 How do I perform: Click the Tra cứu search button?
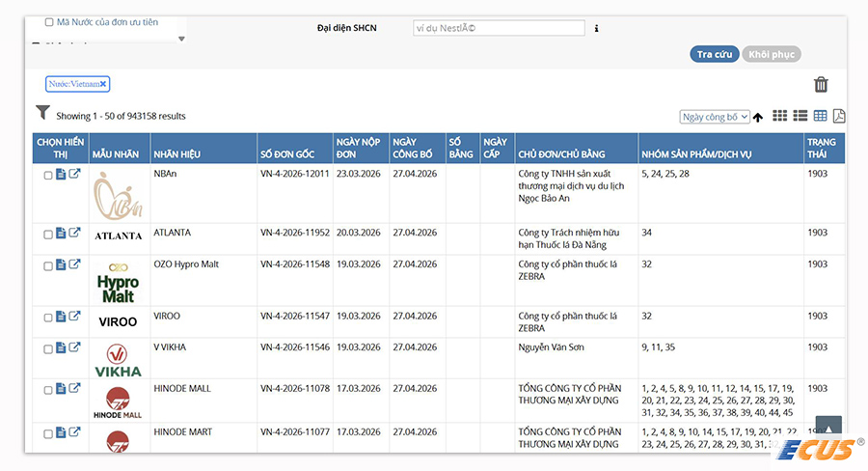[x=714, y=54]
